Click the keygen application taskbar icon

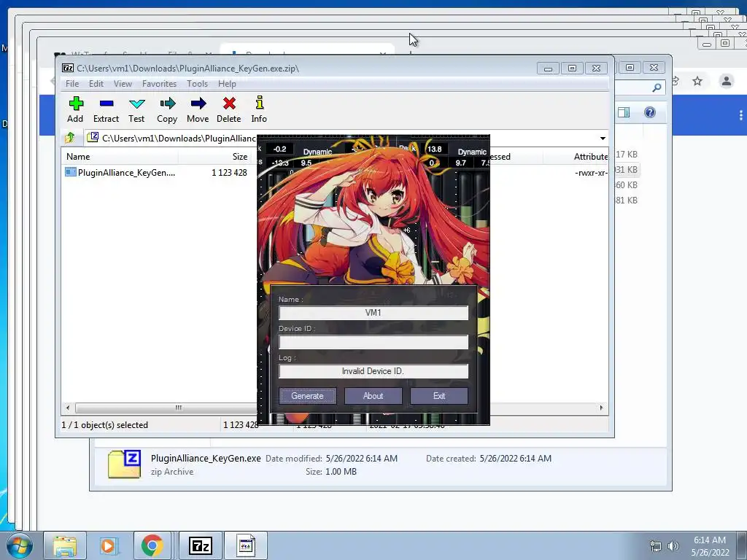click(x=246, y=545)
